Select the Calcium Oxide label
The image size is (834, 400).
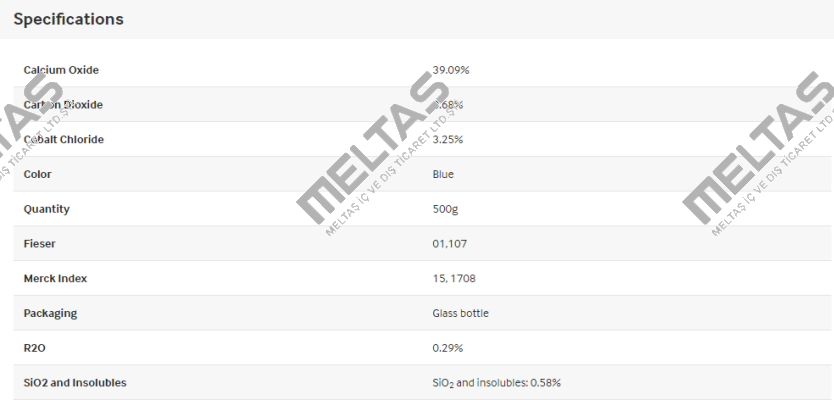coord(61,70)
